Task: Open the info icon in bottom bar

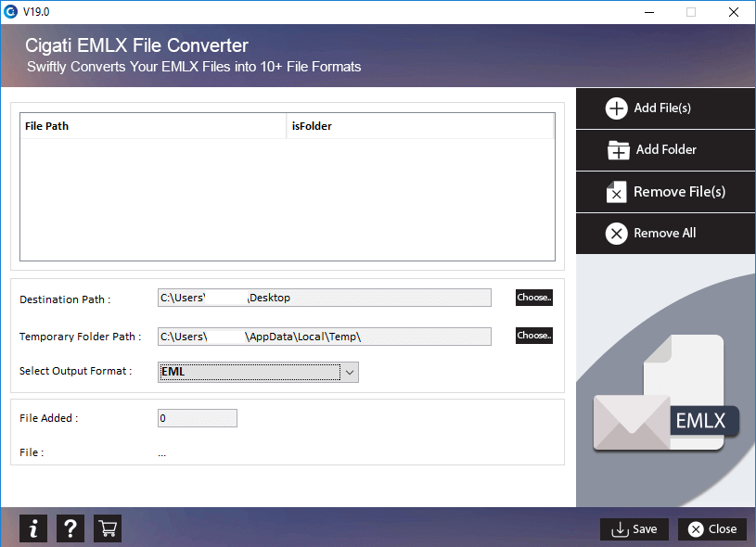Action: [x=33, y=528]
